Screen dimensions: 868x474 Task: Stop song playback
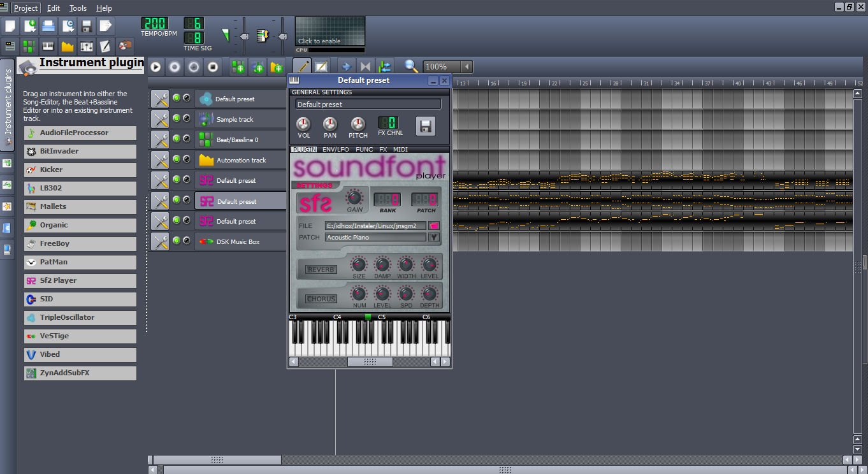(213, 66)
